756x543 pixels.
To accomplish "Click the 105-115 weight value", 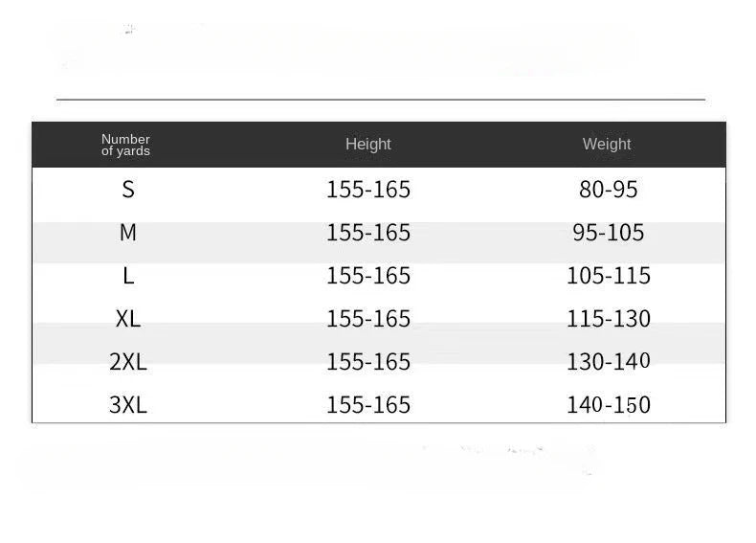I will 608,276.
